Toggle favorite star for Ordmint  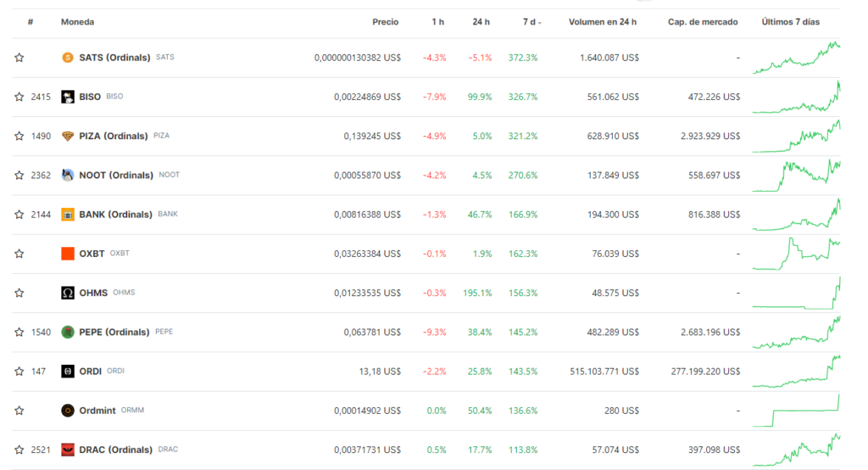click(19, 411)
